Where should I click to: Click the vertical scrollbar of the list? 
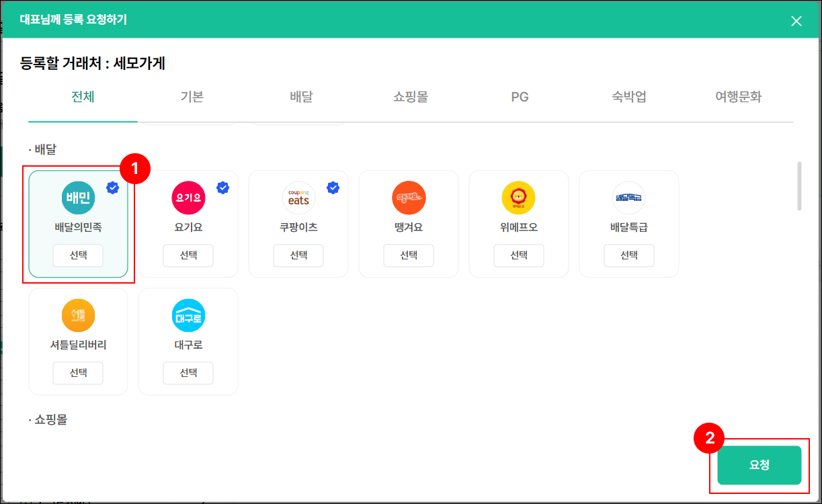[798, 186]
